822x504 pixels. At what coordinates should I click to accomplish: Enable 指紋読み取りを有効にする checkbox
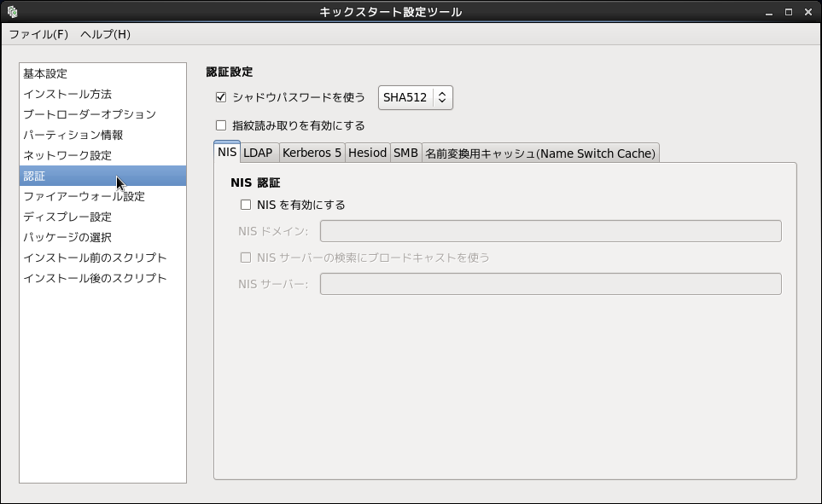click(221, 125)
